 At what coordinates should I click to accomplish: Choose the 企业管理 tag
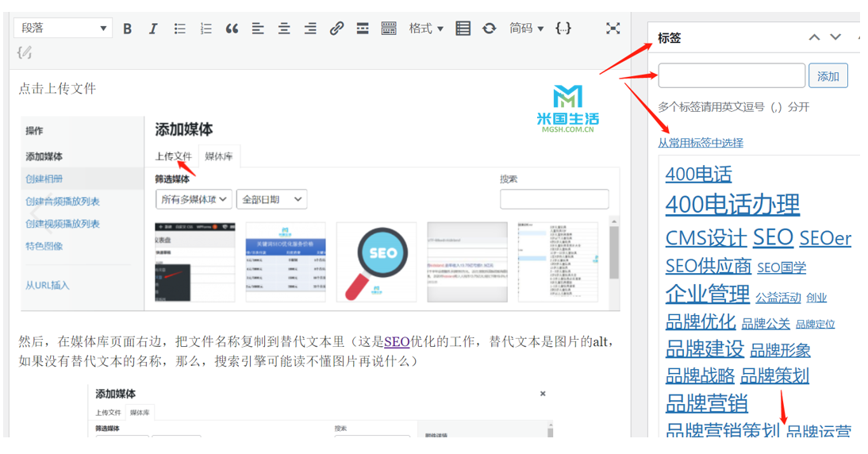(708, 294)
